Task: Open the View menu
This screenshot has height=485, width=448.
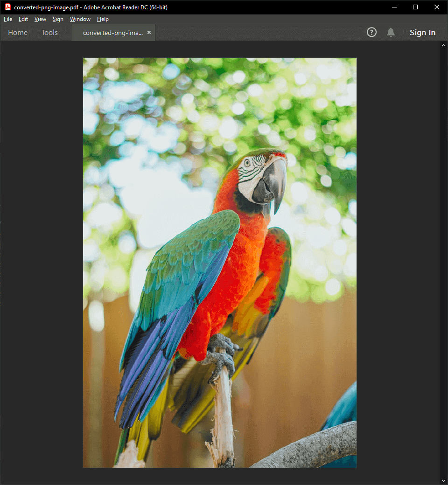Action: pyautogui.click(x=40, y=19)
